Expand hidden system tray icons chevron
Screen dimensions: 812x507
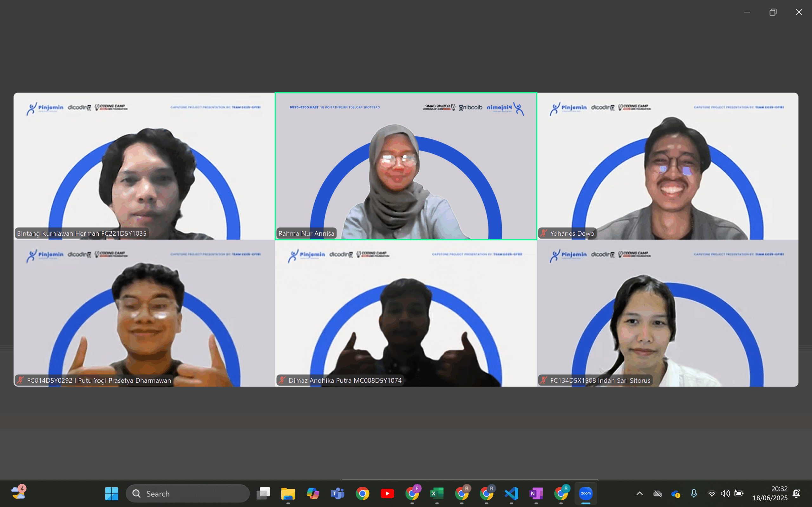click(x=639, y=493)
